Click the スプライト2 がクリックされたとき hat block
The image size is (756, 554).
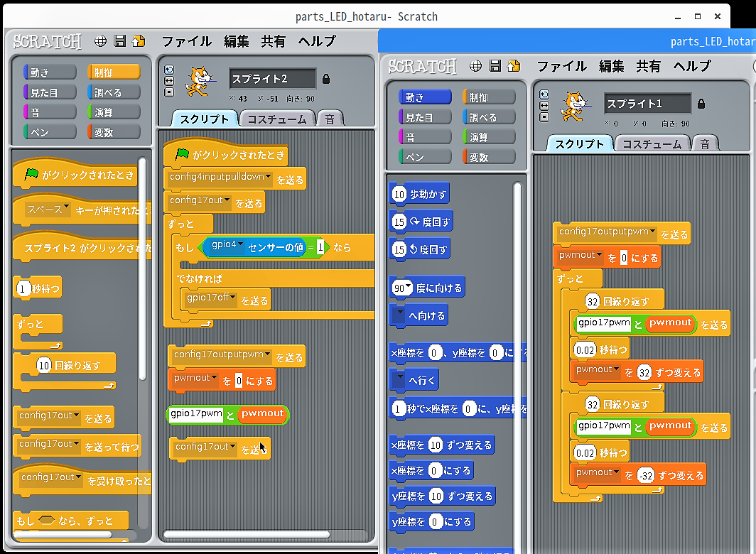[82, 246]
